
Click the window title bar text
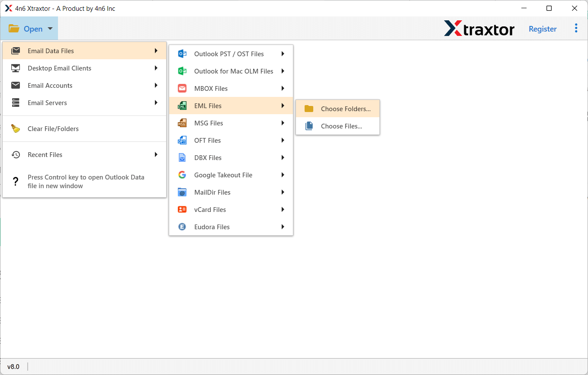65,8
